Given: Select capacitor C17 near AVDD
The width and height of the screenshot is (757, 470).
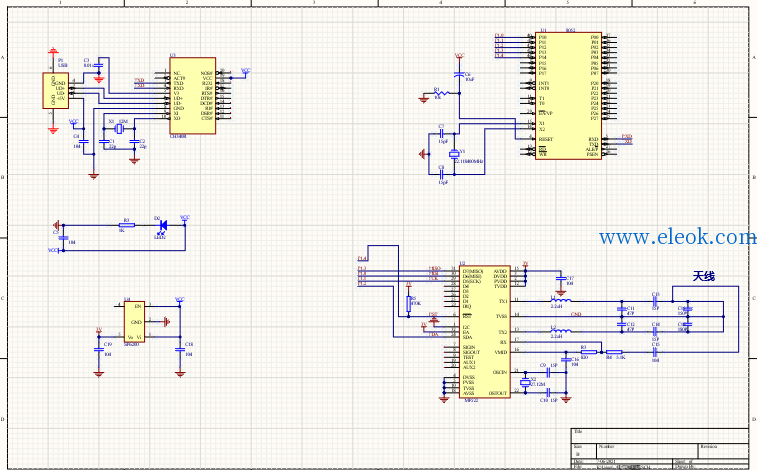Looking at the screenshot, I should [561, 278].
